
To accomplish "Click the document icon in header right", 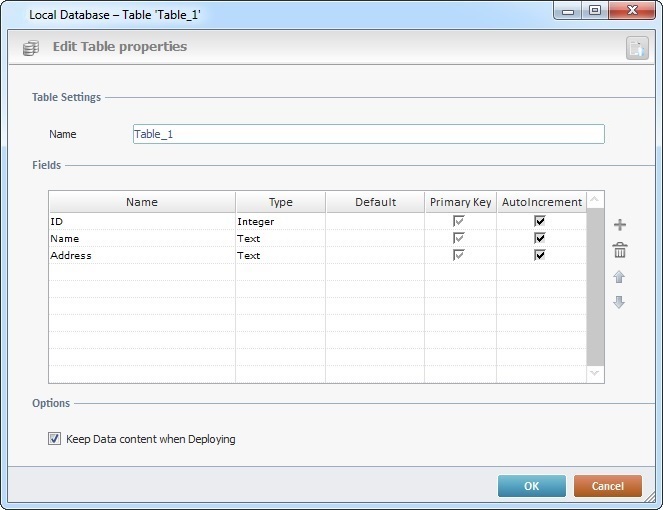I will coord(636,48).
